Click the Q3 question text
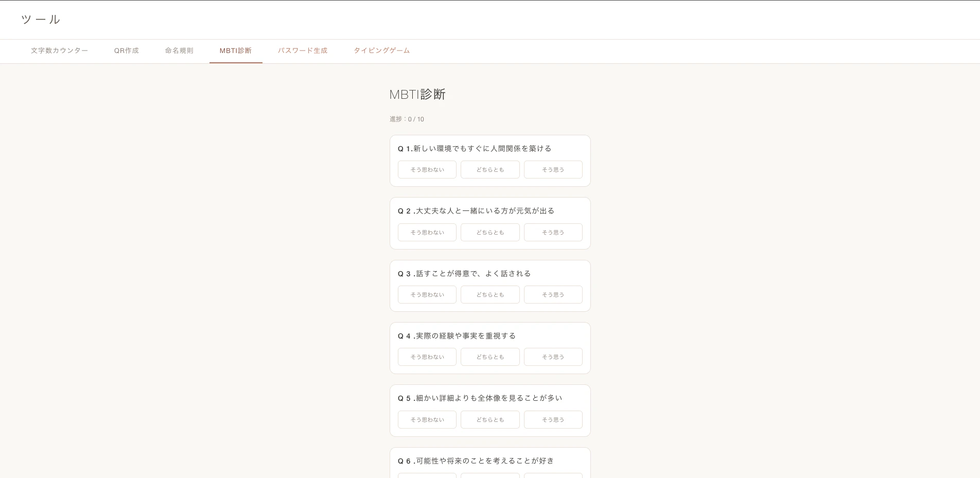This screenshot has height=478, width=980. [464, 274]
